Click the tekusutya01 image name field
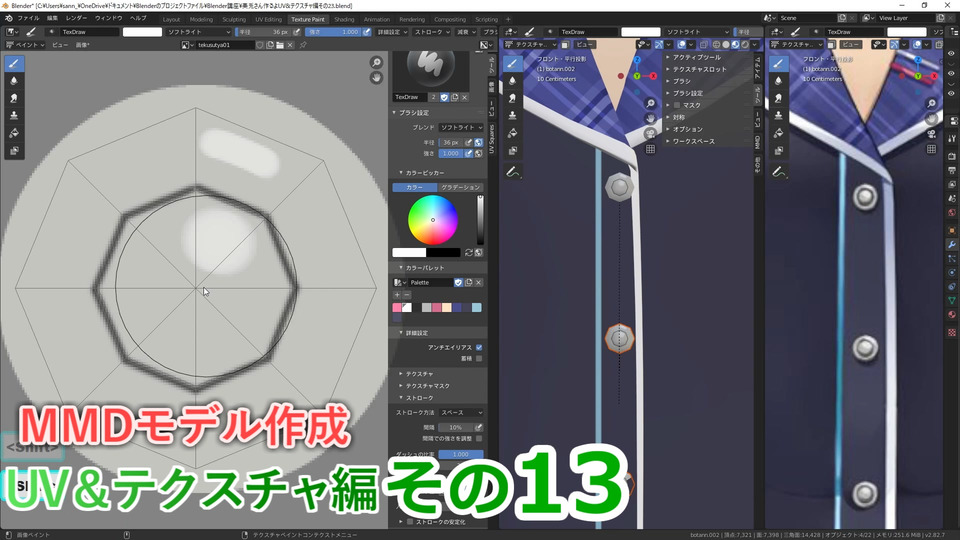The height and width of the screenshot is (540, 960). click(x=223, y=45)
